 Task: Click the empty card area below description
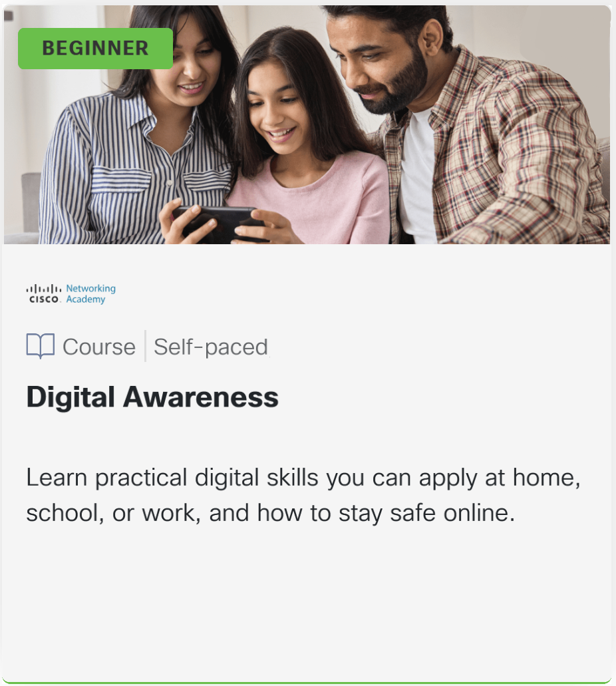(x=307, y=603)
